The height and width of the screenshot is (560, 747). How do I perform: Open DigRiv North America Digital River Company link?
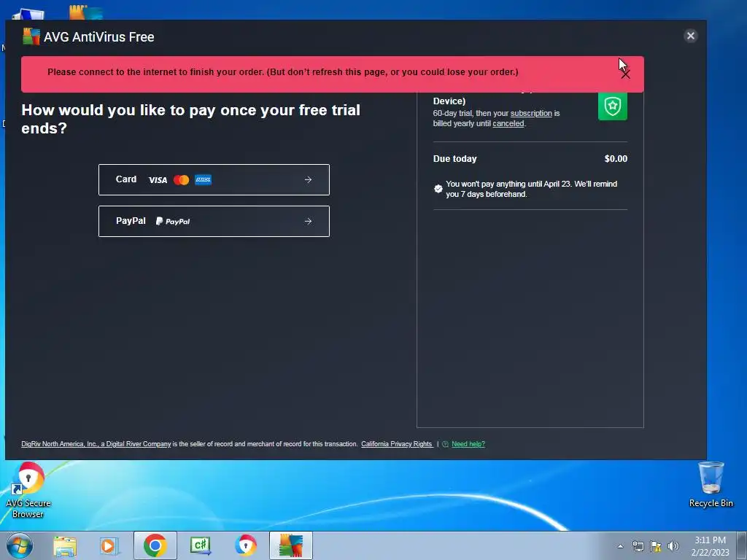(x=96, y=444)
